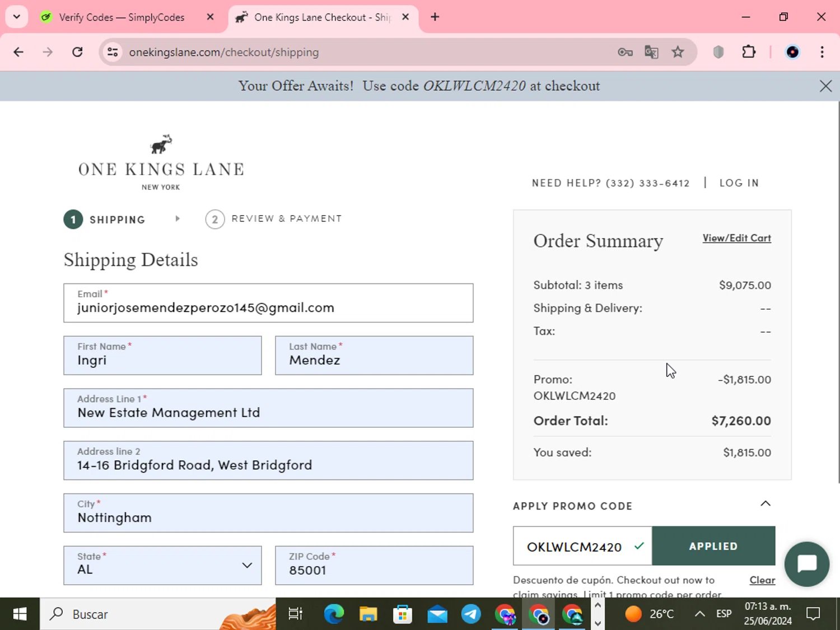Click the Address Line 1 field

[268, 408]
